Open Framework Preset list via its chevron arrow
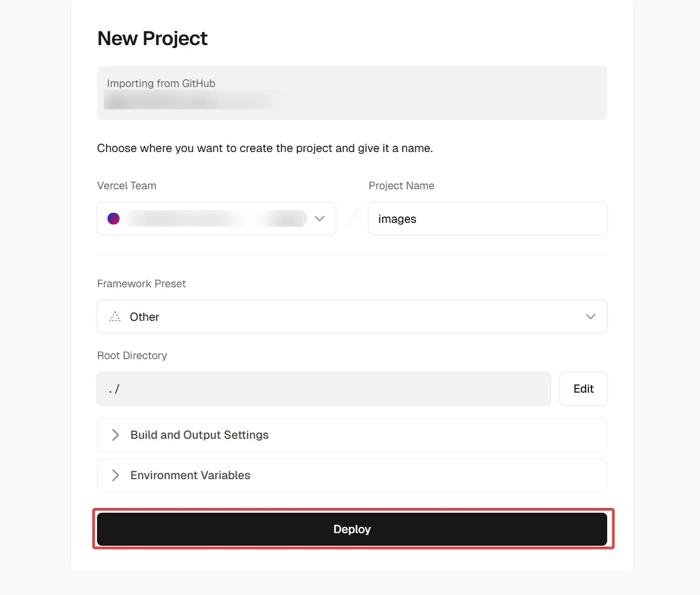Viewport: 700px width, 595px height. tap(590, 317)
